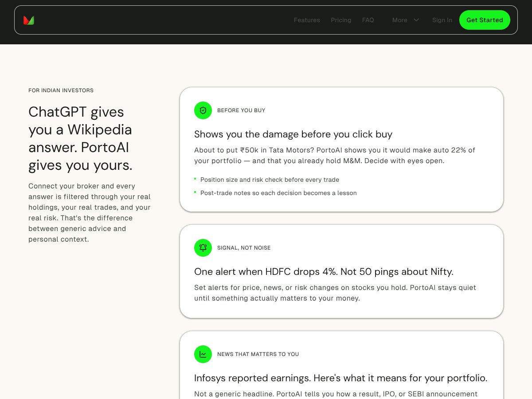Click the "Connect your broker" description paragraph
This screenshot has height=399, width=532.
point(90,213)
